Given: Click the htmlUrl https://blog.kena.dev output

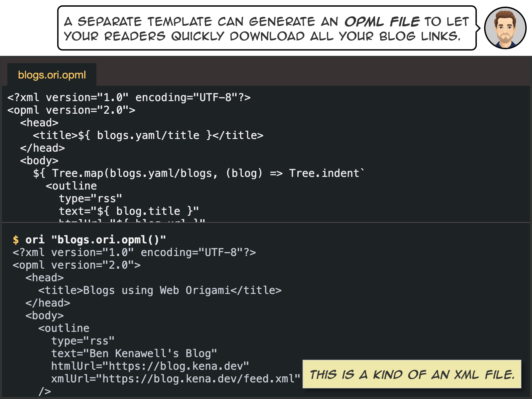Looking at the screenshot, I should coord(150,366).
